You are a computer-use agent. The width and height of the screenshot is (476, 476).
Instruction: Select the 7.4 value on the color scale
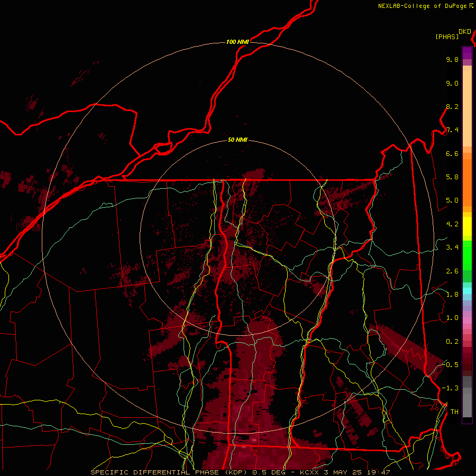pyautogui.click(x=452, y=130)
